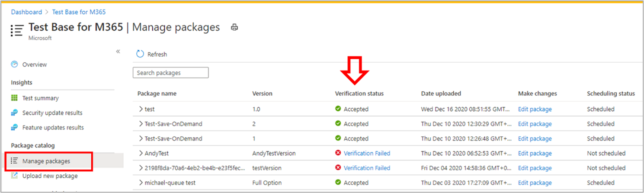The image size is (644, 193).
Task: Click the Refresh circular arrow icon
Action: [140, 54]
